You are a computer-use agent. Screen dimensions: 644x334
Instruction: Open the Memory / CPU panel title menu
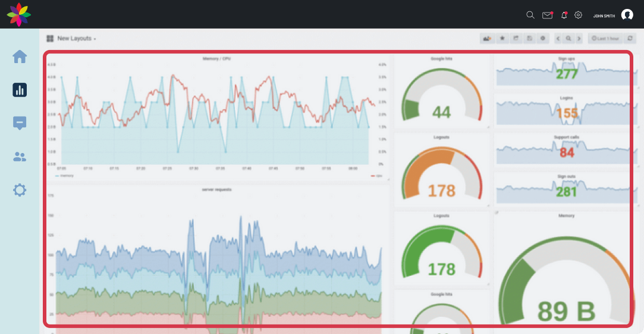217,59
